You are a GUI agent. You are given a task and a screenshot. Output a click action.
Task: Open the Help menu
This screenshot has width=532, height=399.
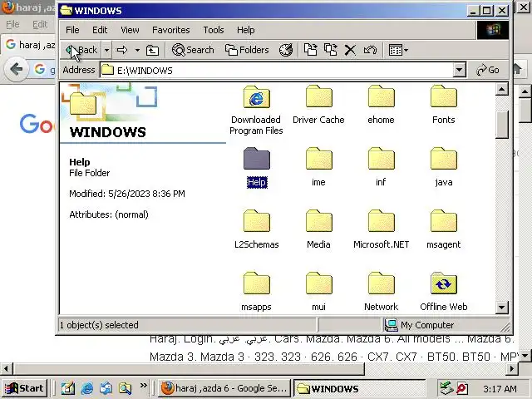[x=246, y=30]
